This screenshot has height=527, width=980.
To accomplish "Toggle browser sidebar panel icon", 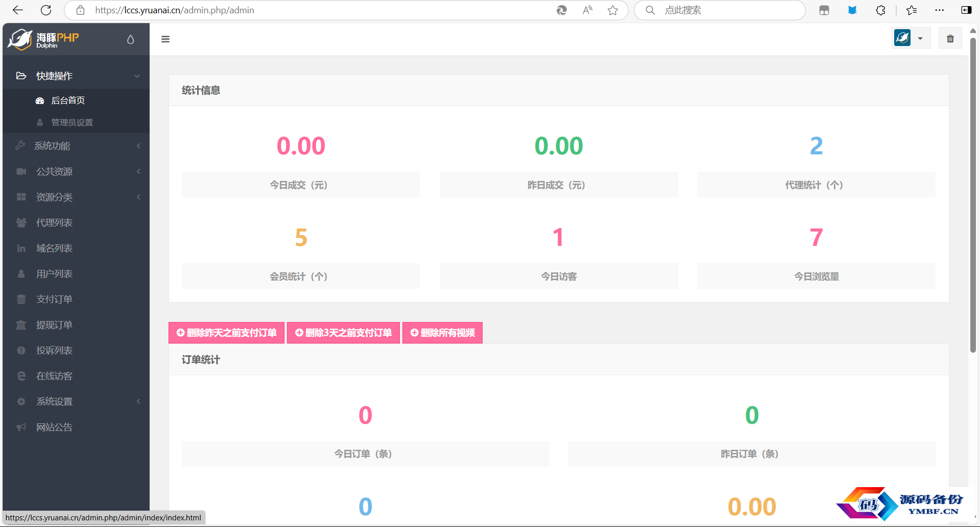I will (966, 10).
